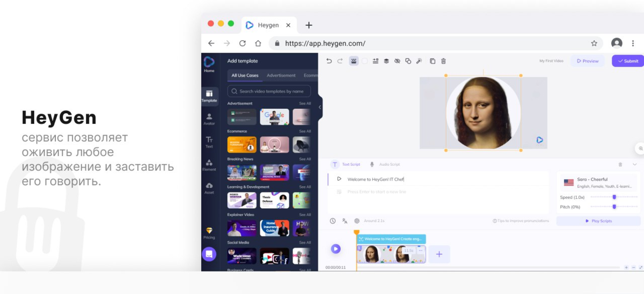Pick the white background color circle
Image resolution: width=644 pixels, height=294 pixels.
click(364, 61)
